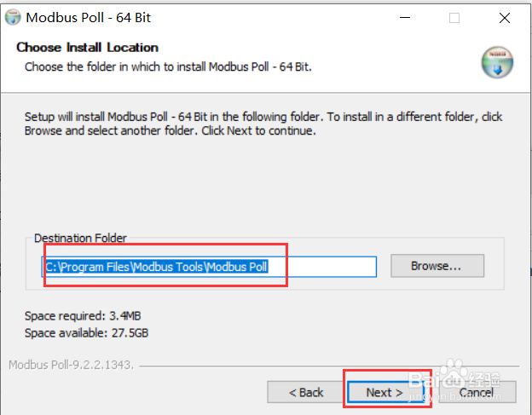Click into the Destination Folder path field
The image size is (532, 415).
coord(209,267)
